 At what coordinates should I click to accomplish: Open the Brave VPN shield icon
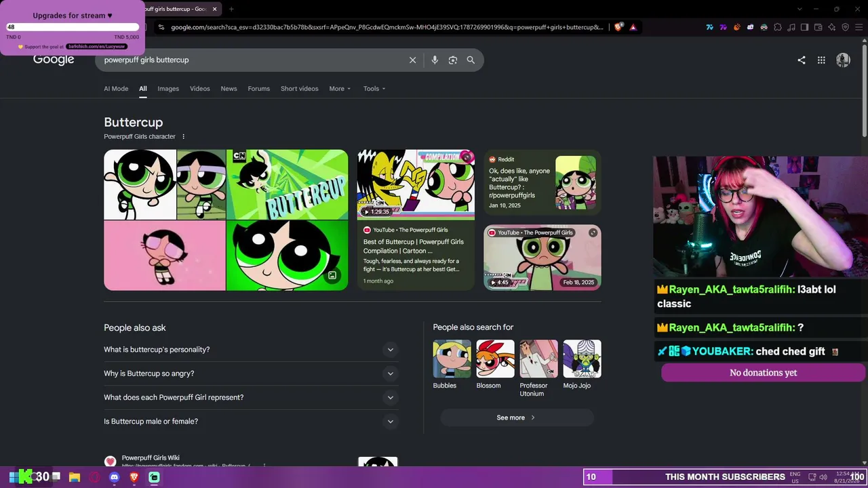(x=846, y=27)
